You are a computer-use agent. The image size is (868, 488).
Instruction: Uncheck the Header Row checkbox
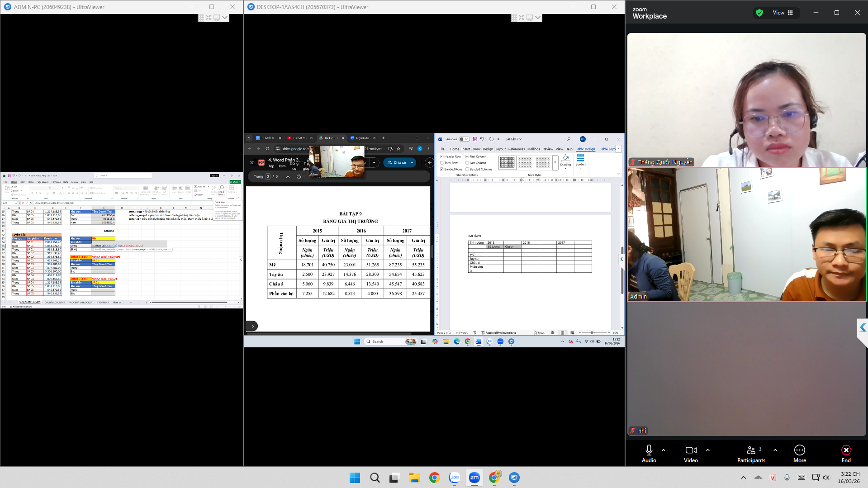tap(442, 156)
